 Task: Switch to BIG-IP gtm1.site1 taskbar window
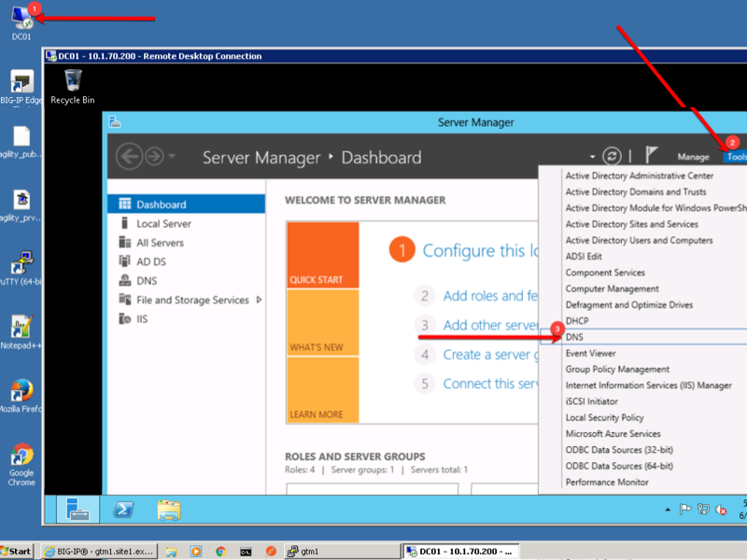click(x=99, y=552)
